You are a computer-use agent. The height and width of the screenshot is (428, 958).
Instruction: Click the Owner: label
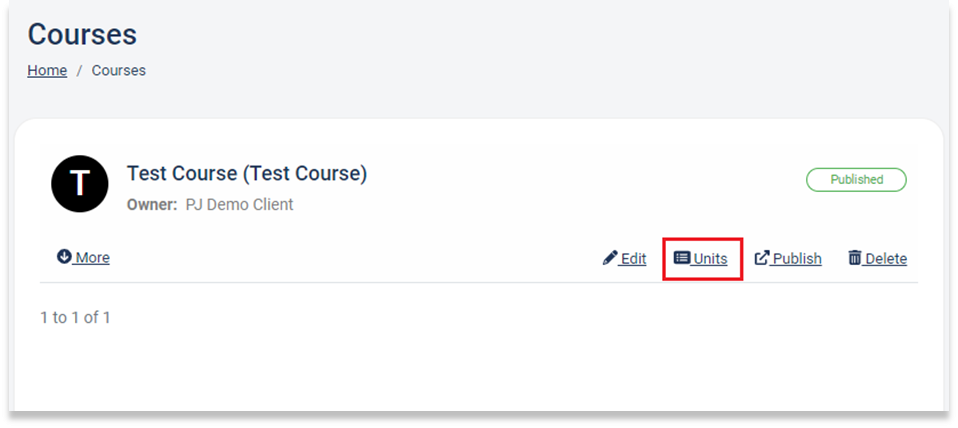(152, 205)
